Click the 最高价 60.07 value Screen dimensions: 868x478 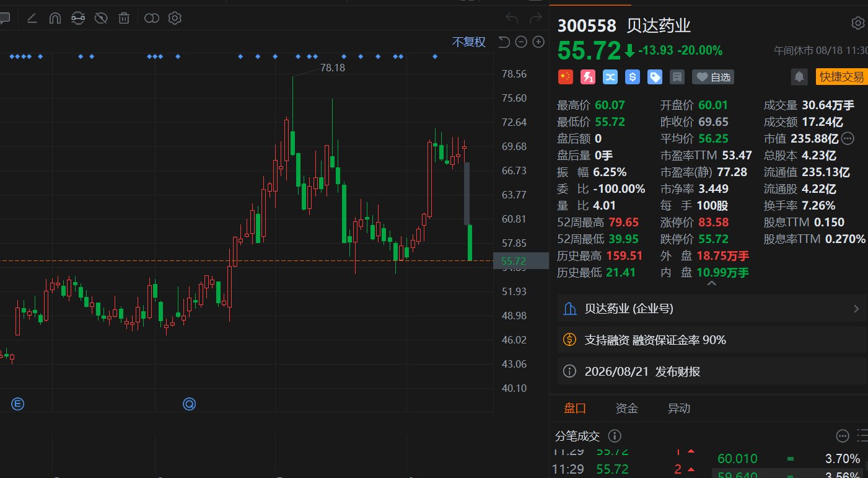pos(610,105)
